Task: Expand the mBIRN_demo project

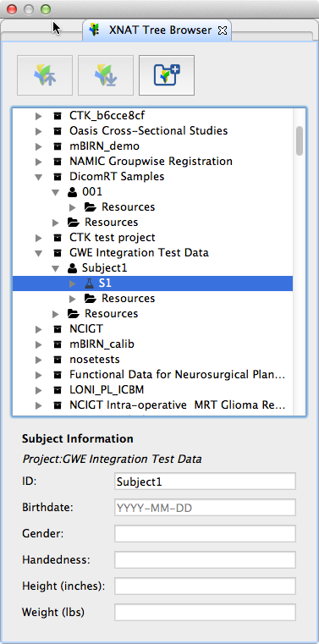Action: pyautogui.click(x=39, y=146)
